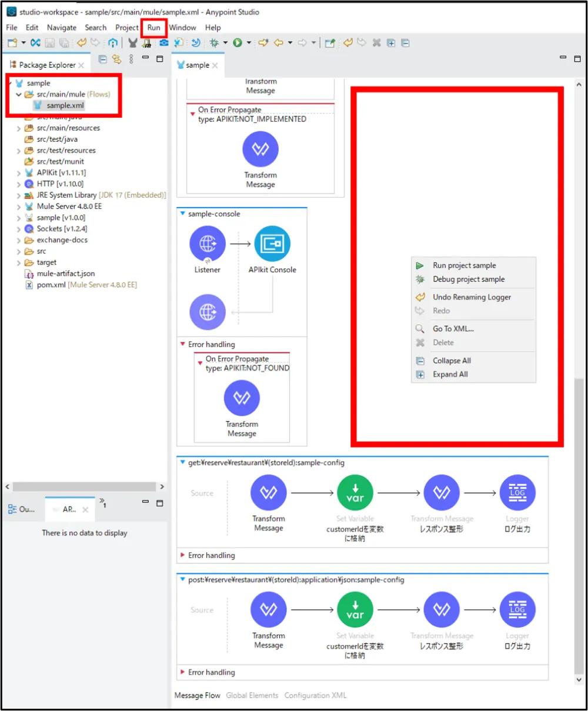
Task: Click the canvas vertical scrollbar
Action: click(x=579, y=525)
